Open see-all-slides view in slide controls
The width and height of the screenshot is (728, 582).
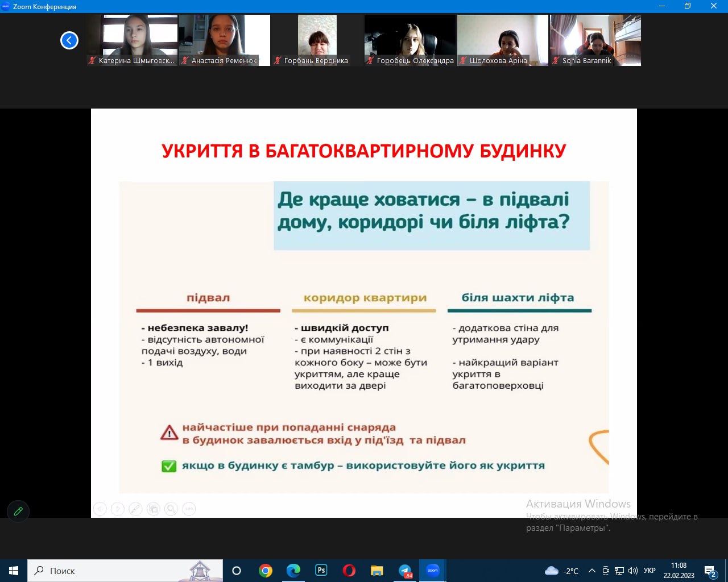tap(153, 509)
